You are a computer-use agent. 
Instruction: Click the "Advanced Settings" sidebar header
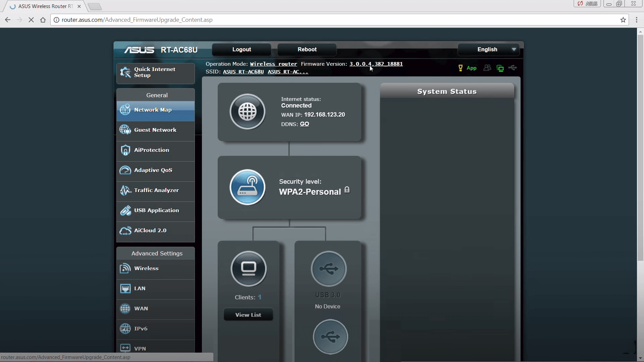[x=156, y=253]
